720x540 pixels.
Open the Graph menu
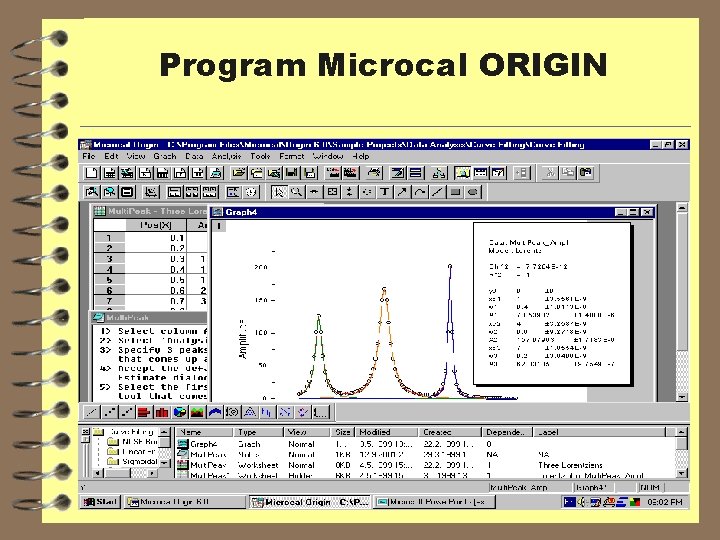(x=165, y=156)
